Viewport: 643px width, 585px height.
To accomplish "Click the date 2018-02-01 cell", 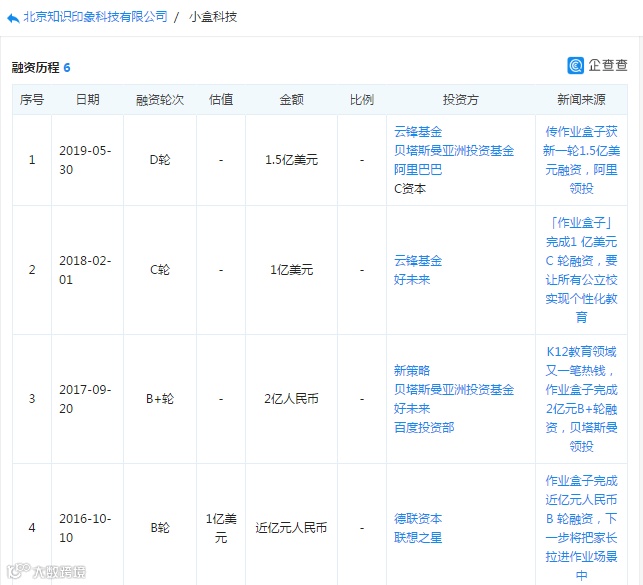I will click(85, 270).
